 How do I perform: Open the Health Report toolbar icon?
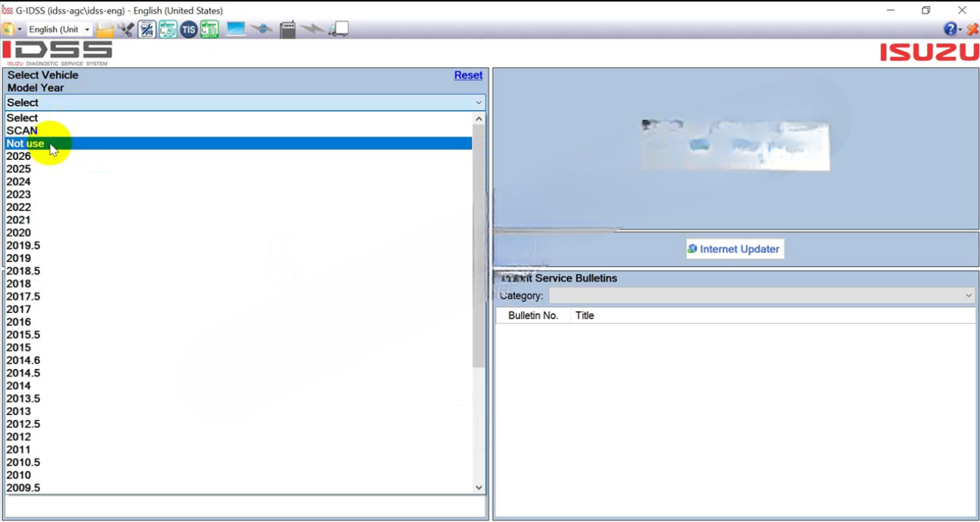click(x=146, y=29)
